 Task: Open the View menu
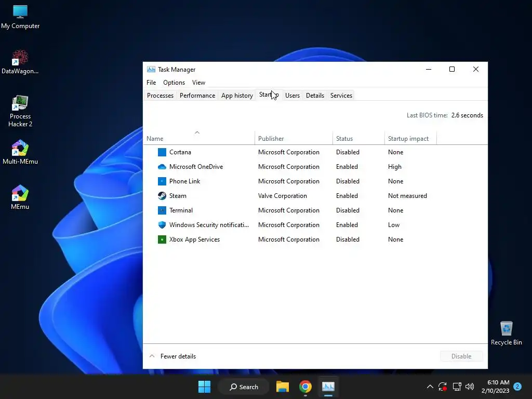(x=198, y=83)
